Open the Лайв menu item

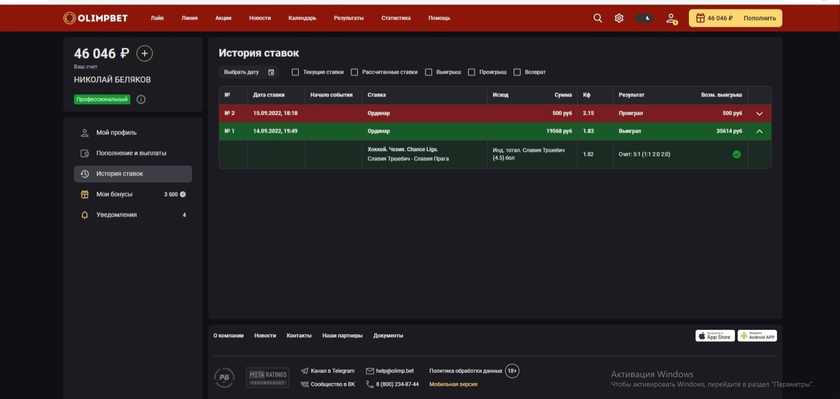[x=157, y=18]
